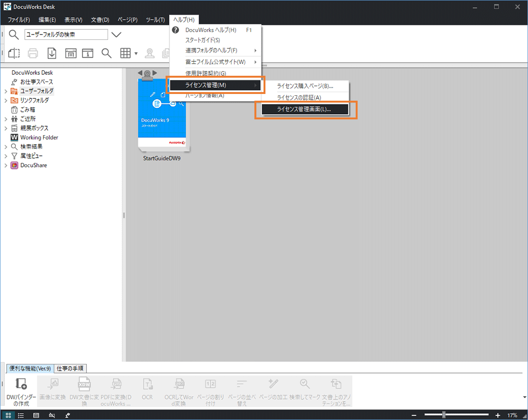528x420 pixels.
Task: Select the StartGuideDW9 document thumbnail
Action: click(163, 116)
